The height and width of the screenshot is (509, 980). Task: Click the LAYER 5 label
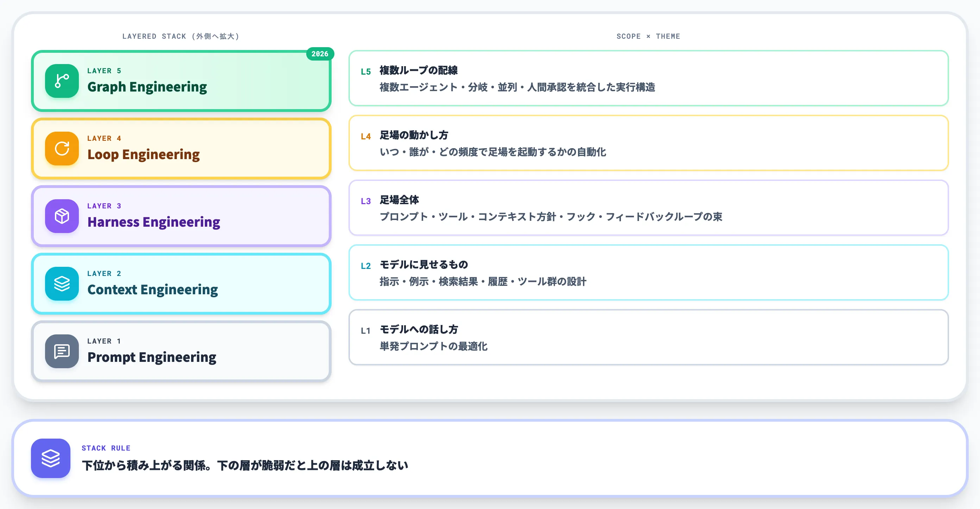pos(104,71)
